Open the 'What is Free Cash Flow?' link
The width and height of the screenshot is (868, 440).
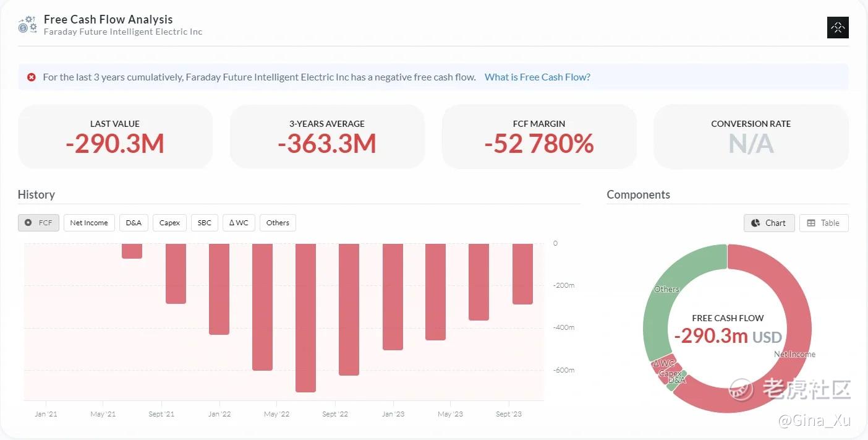[537, 77]
